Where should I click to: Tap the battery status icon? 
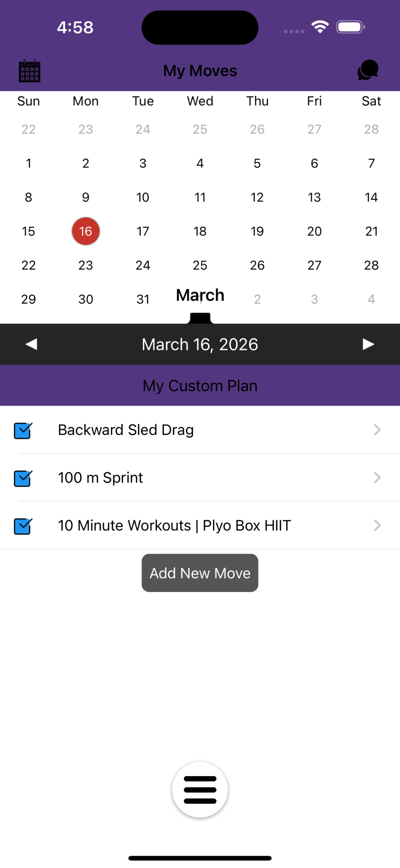[x=350, y=27]
